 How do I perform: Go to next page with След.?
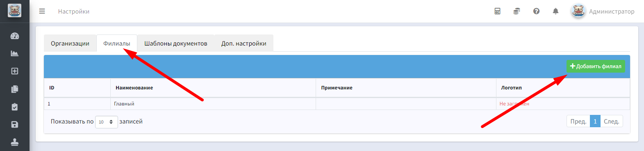tap(611, 121)
